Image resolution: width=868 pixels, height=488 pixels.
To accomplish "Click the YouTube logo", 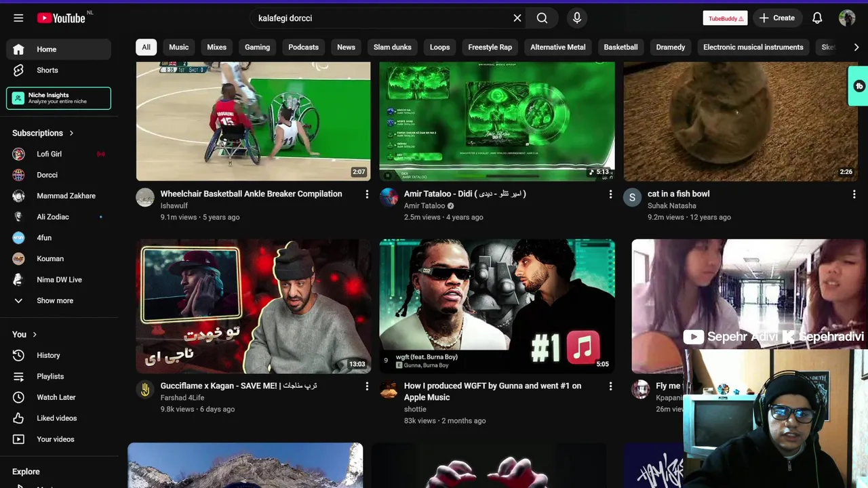I will 61,18.
